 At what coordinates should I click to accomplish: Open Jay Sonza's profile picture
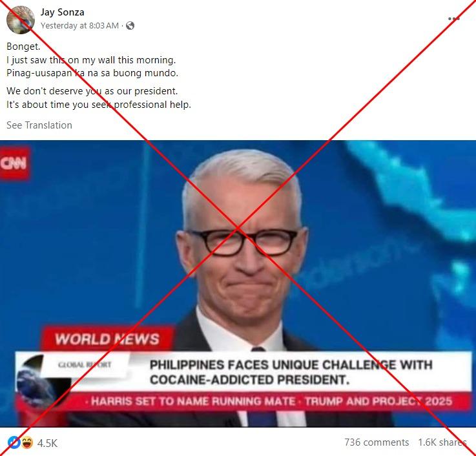pyautogui.click(x=20, y=20)
